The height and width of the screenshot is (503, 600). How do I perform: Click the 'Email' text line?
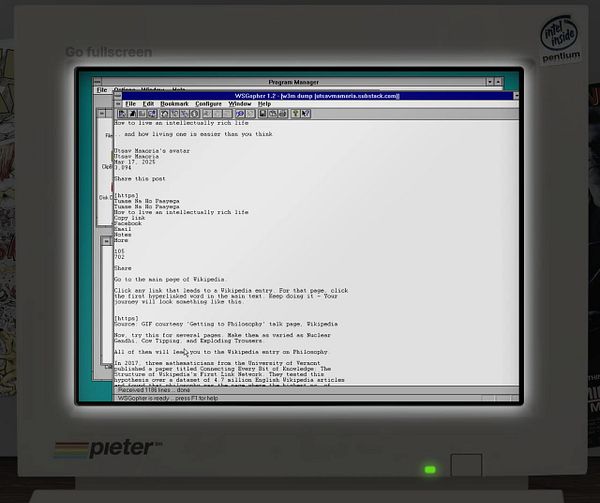(x=122, y=229)
